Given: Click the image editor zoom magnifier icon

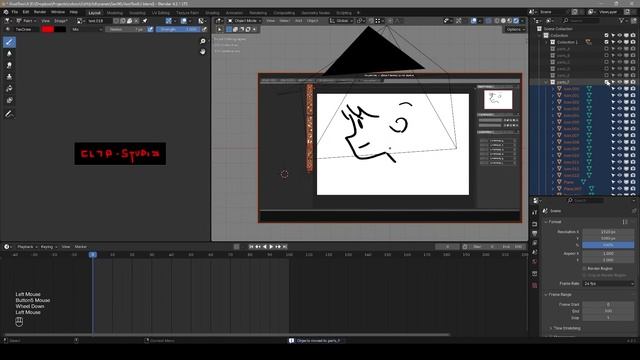Looking at the screenshot, I should point(202,41).
